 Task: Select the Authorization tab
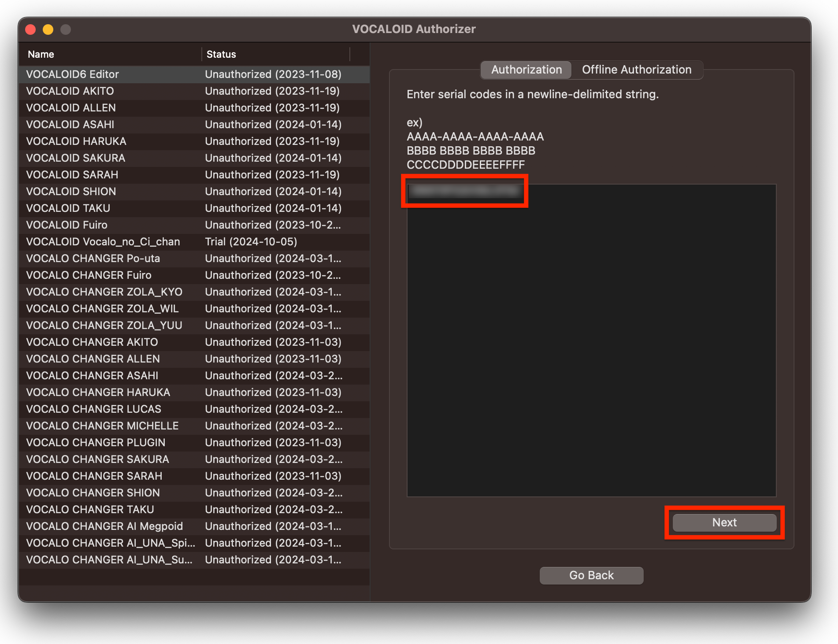click(526, 69)
